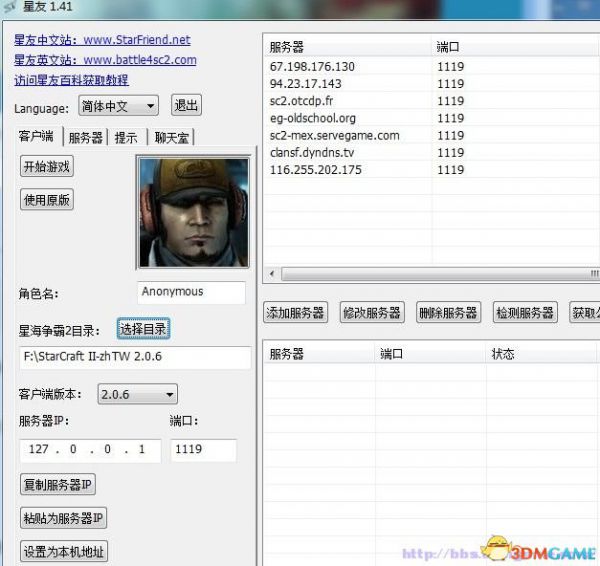Expand the 客户端版本 2.0.6 dropdown
This screenshot has width=600, height=566.
137,395
